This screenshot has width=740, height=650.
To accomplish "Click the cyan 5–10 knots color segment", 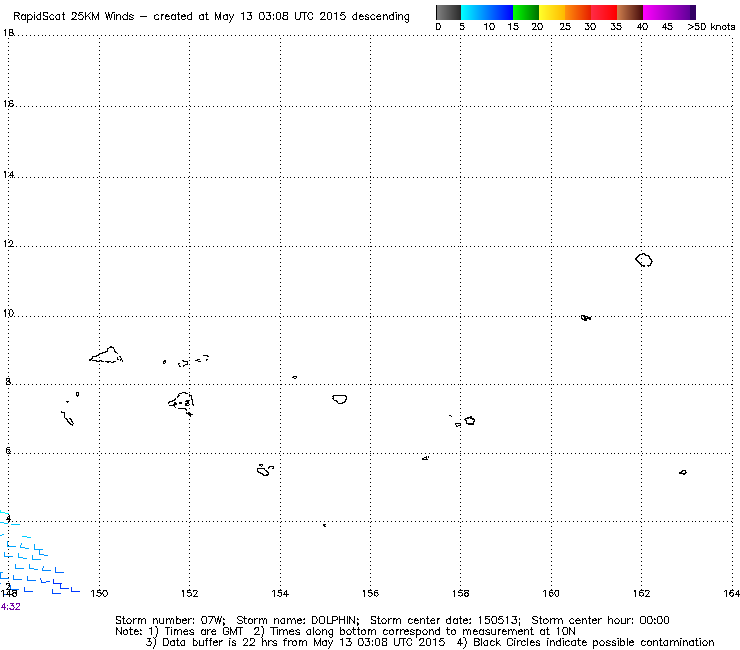I will (x=474, y=12).
